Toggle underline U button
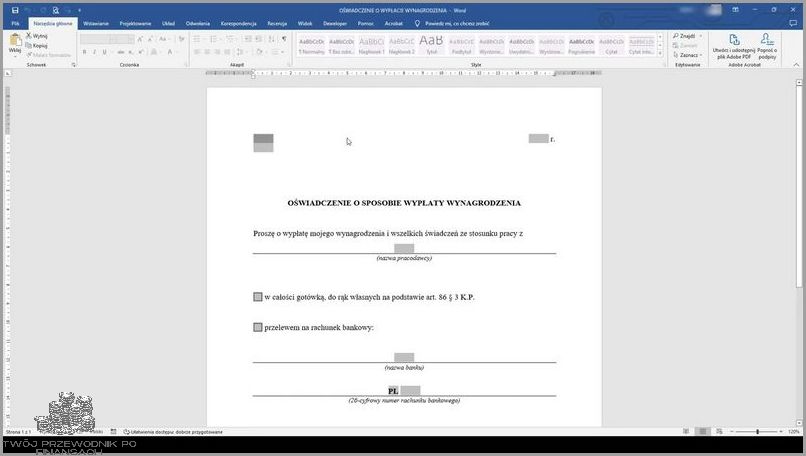806x456 pixels. coord(104,52)
